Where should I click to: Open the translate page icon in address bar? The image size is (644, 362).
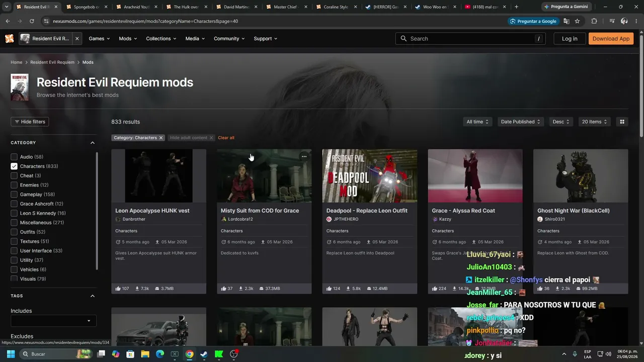[x=567, y=21]
